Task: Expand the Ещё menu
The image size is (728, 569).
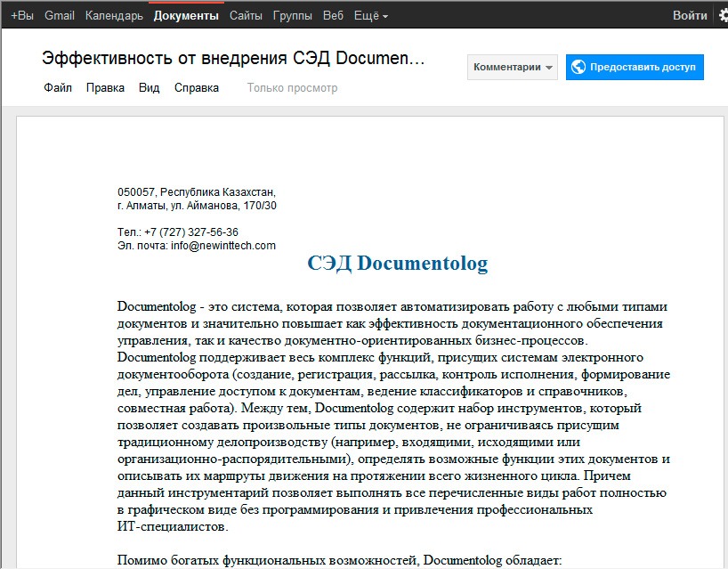Action: 370,16
